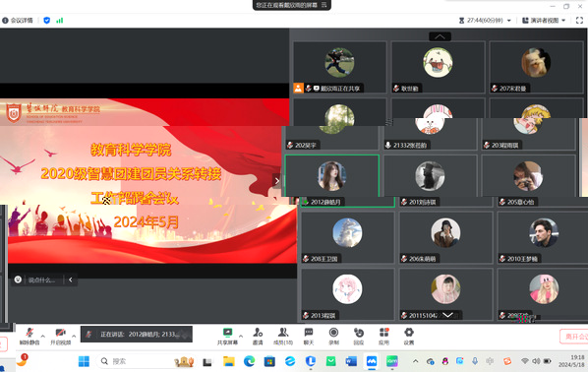The width and height of the screenshot is (588, 372).
Task: Open apps icon in toolbar
Action: click(384, 336)
